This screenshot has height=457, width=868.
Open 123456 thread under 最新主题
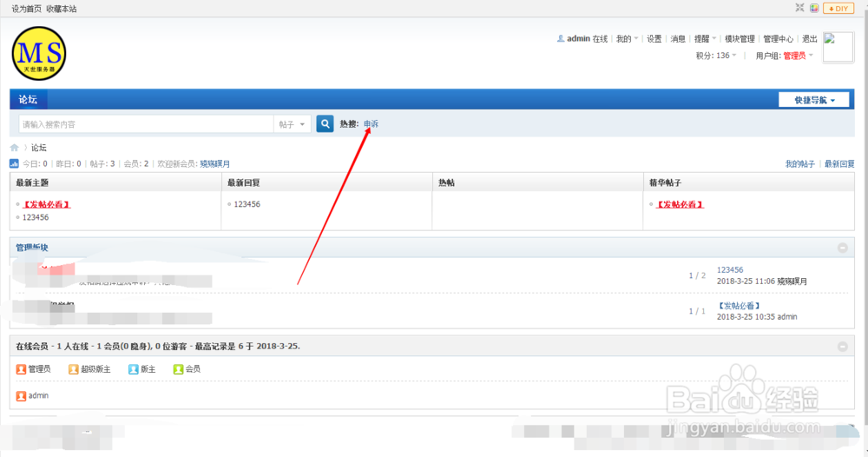[36, 217]
